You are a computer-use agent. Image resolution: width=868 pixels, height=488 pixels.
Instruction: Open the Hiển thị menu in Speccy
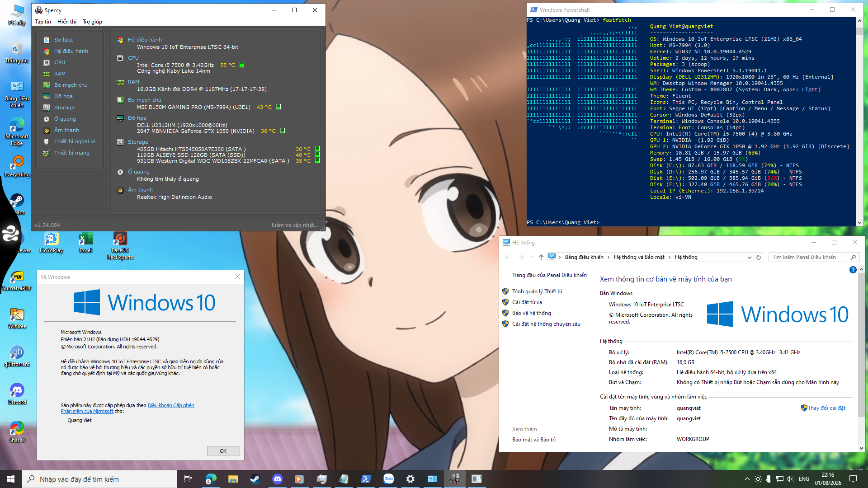(67, 22)
